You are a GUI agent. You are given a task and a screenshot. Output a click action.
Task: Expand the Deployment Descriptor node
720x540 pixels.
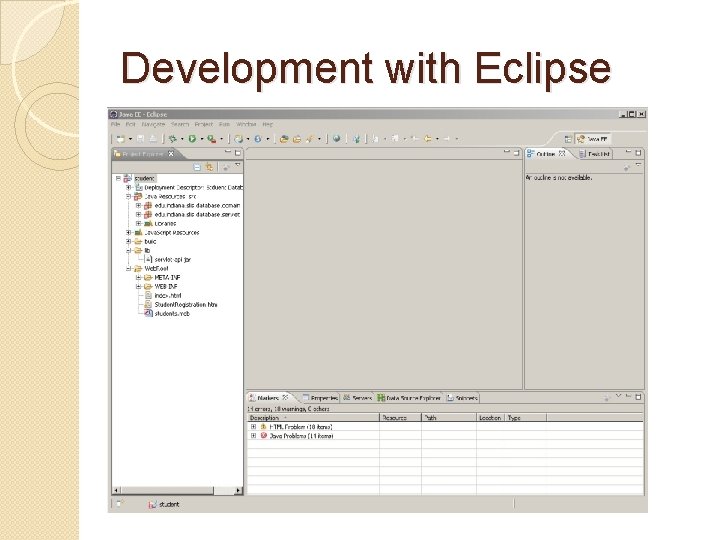[129, 187]
